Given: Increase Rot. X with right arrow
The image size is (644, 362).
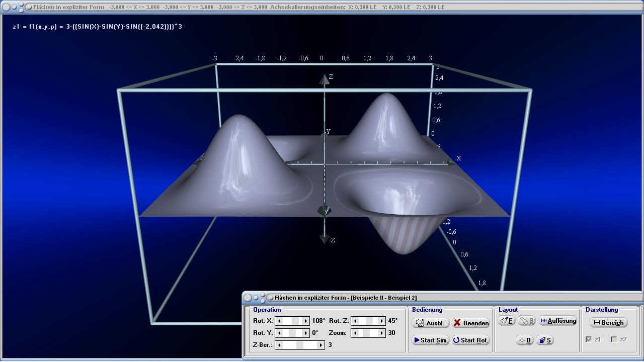Looking at the screenshot, I should coord(305,321).
